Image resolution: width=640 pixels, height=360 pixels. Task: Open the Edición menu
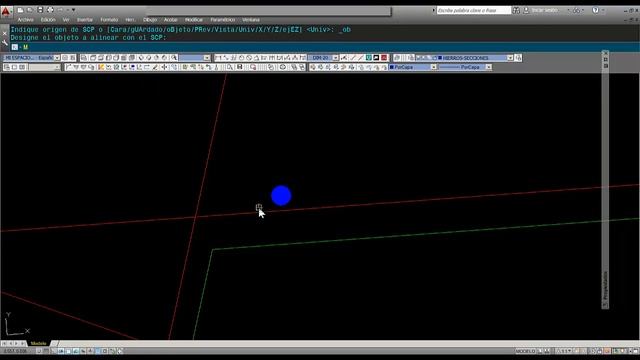(48, 20)
